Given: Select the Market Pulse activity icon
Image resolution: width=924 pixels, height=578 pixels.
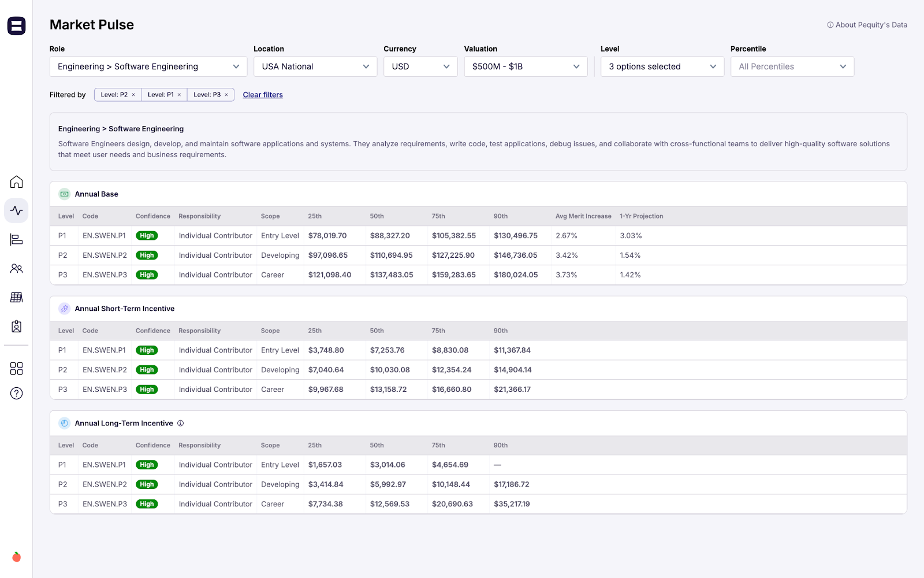Looking at the screenshot, I should (16, 211).
